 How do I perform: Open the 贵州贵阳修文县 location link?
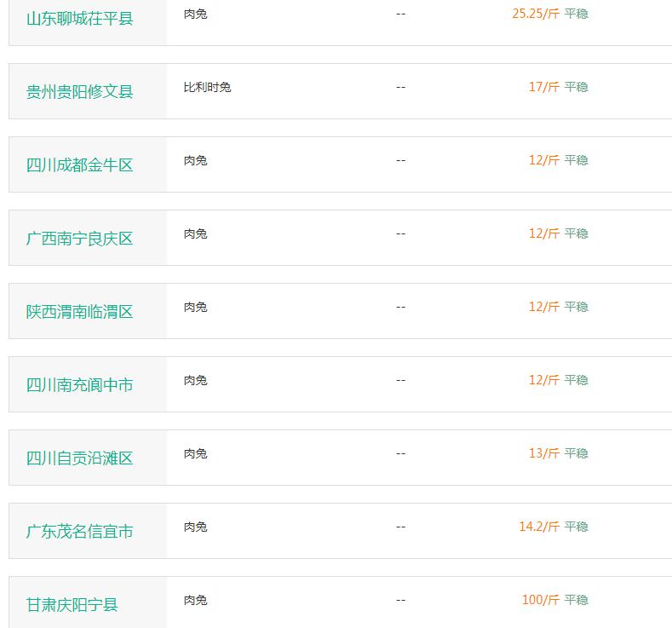pos(80,92)
